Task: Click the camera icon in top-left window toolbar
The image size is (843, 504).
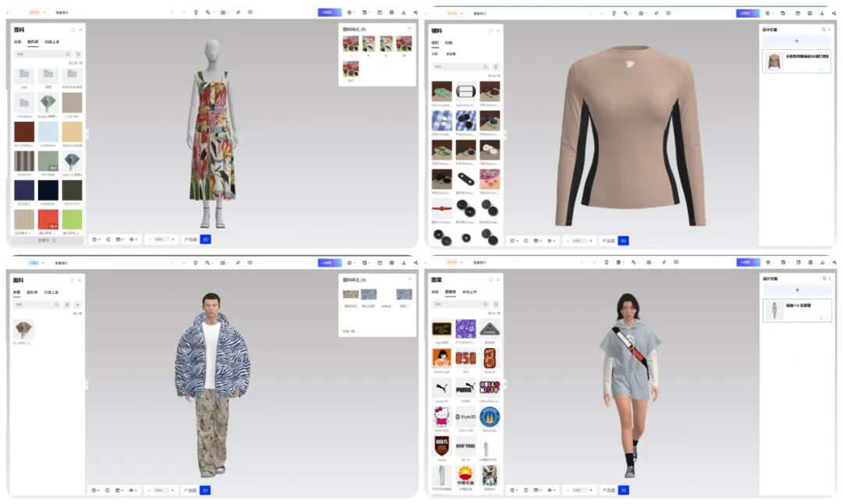Action: pyautogui.click(x=222, y=12)
